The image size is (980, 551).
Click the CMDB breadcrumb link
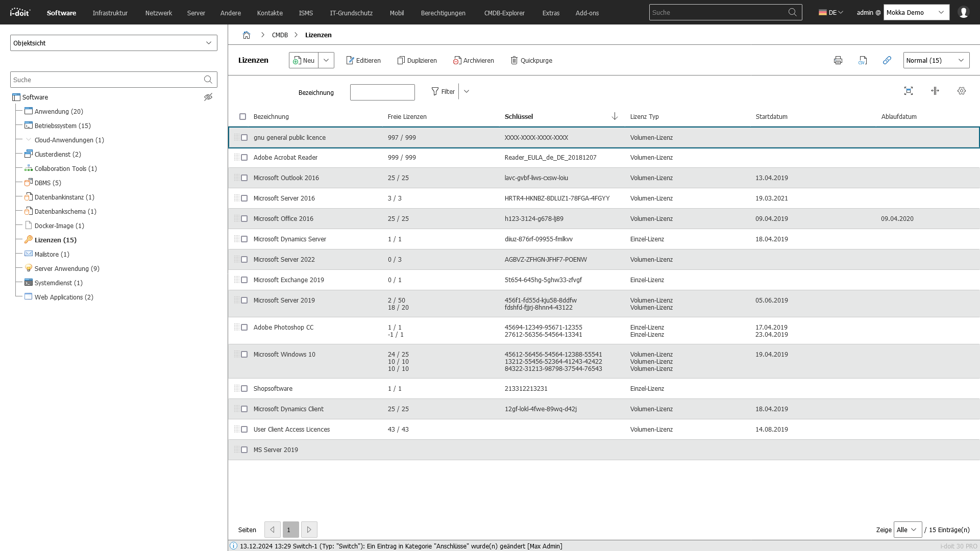[280, 35]
